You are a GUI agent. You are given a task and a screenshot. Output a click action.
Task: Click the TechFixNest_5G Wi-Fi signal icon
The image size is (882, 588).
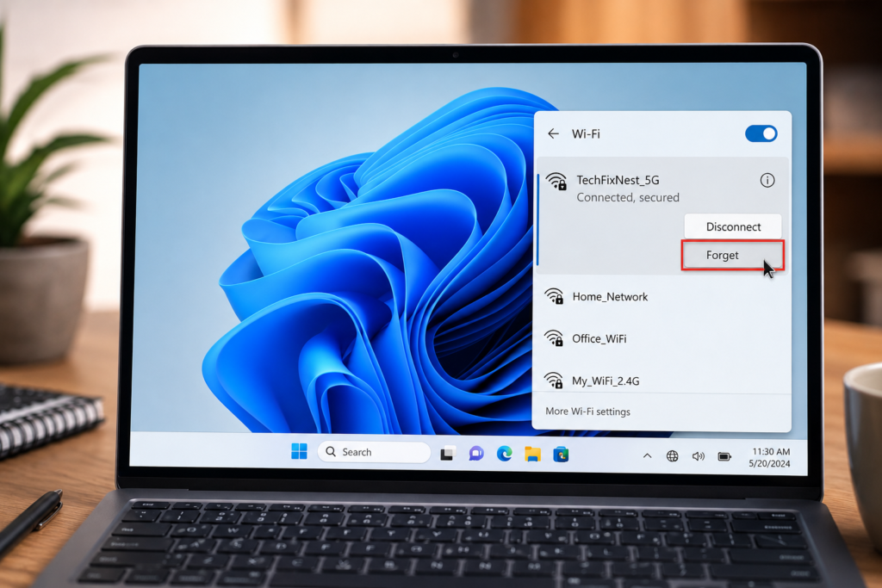pos(556,182)
